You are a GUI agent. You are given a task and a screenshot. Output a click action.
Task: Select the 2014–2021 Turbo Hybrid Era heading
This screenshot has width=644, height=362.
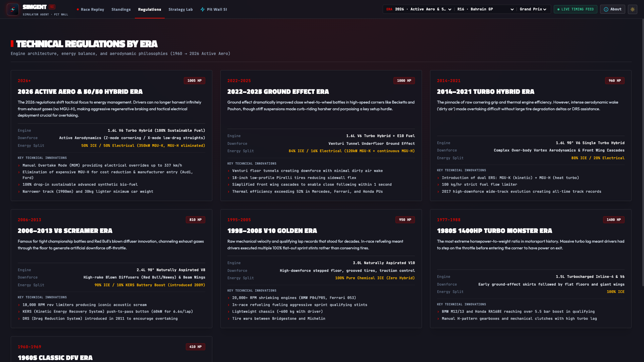click(x=486, y=92)
